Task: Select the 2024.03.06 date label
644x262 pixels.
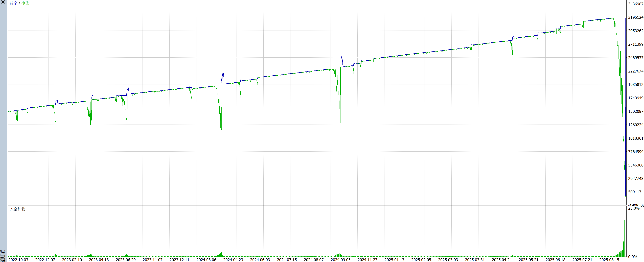Action: tap(206, 259)
